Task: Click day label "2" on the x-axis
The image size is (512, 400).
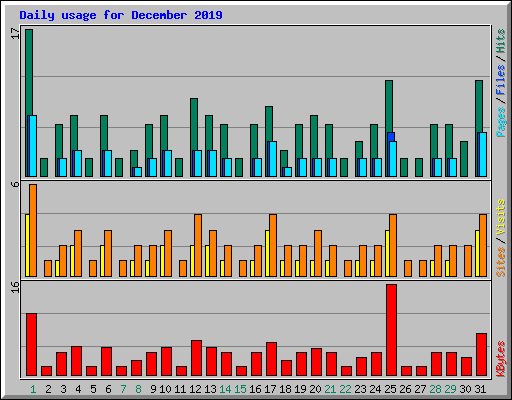Action: [x=48, y=389]
